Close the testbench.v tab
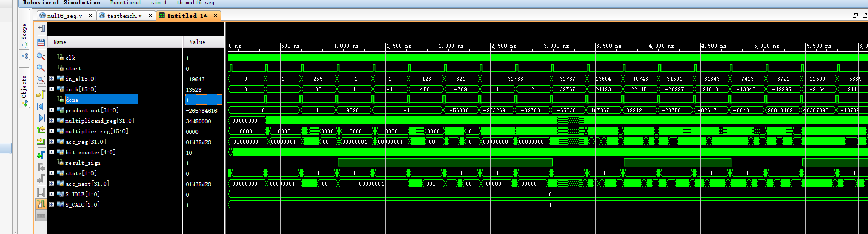The width and height of the screenshot is (868, 234). [x=150, y=16]
